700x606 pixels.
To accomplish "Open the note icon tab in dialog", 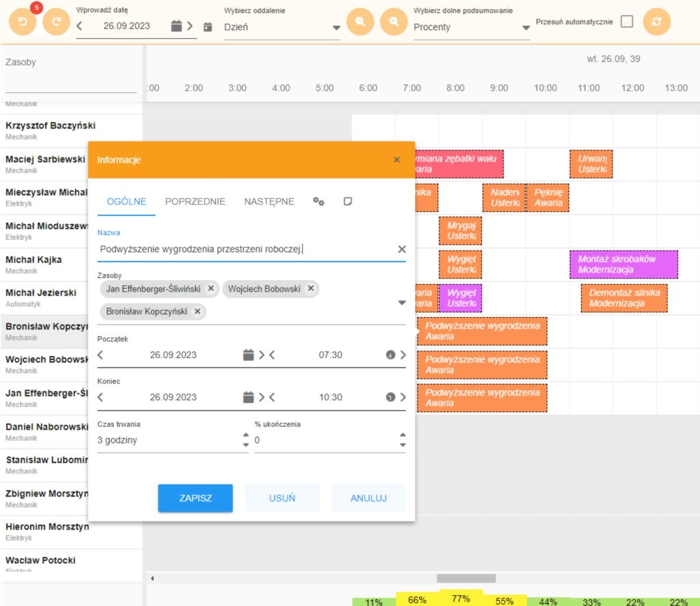I will pos(348,201).
